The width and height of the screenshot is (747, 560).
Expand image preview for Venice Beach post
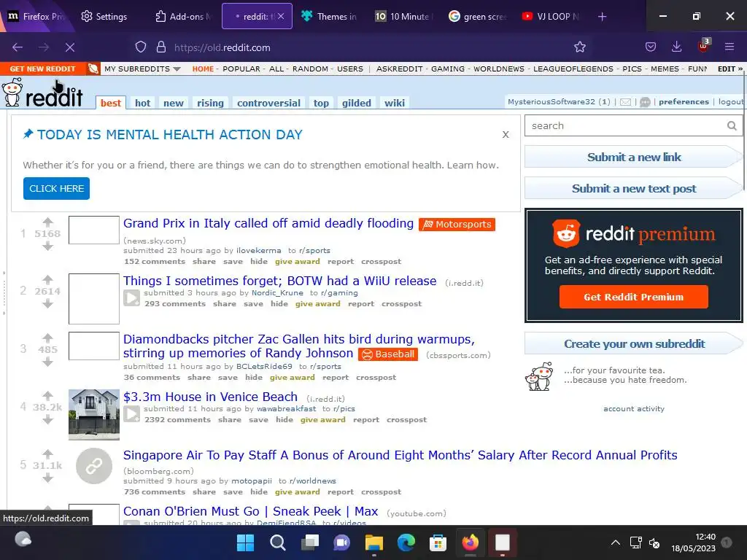(132, 414)
